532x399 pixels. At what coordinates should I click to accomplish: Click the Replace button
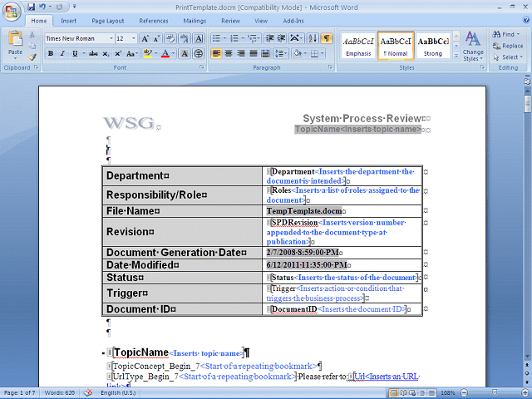click(508, 46)
